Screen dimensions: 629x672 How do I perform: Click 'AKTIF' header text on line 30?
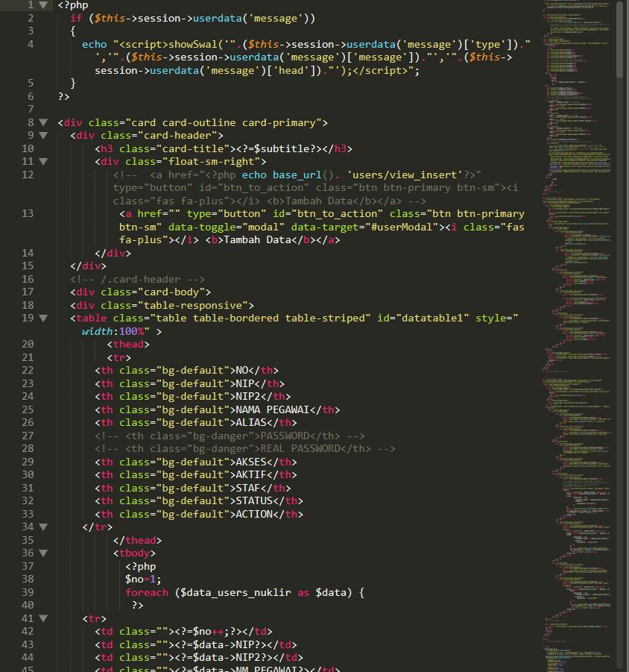click(251, 475)
